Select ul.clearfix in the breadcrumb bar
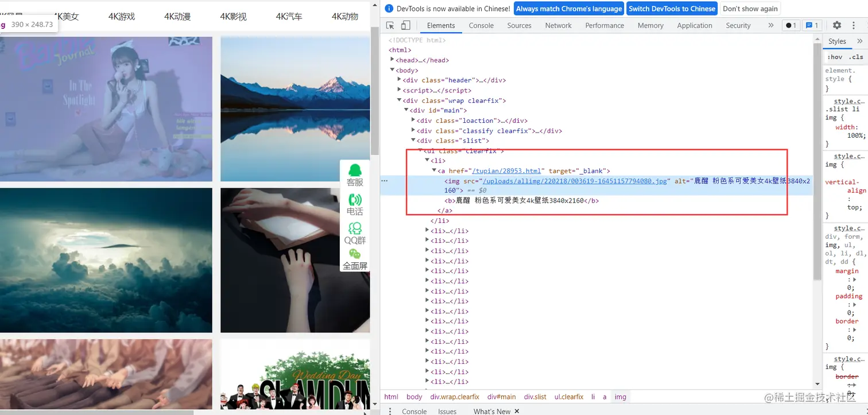The width and height of the screenshot is (868, 415). pyautogui.click(x=569, y=397)
